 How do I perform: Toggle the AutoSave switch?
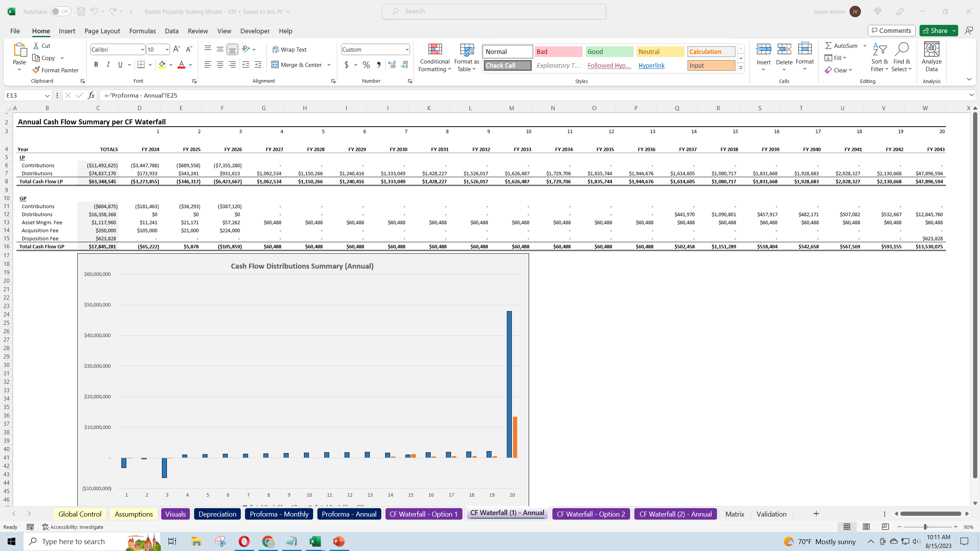(61, 11)
